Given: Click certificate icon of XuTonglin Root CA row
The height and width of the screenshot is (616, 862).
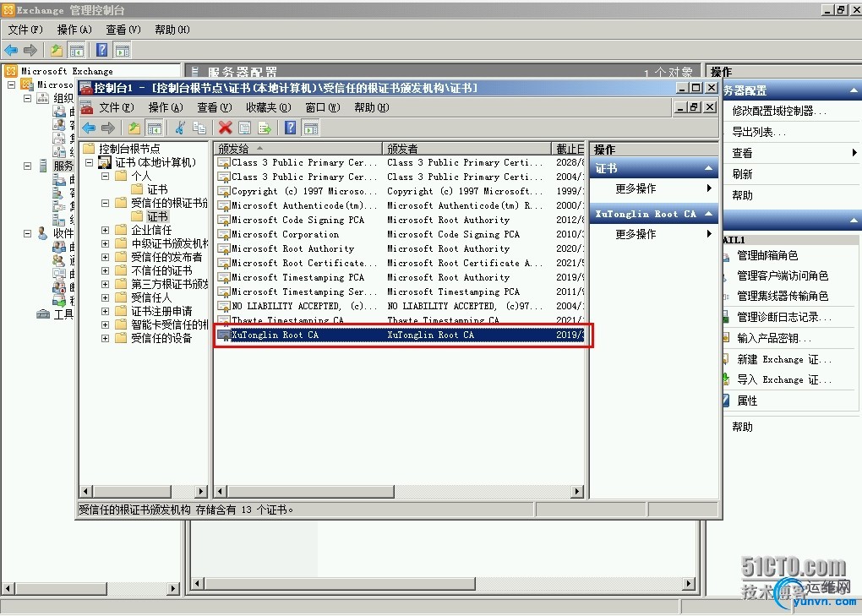Looking at the screenshot, I should point(224,335).
